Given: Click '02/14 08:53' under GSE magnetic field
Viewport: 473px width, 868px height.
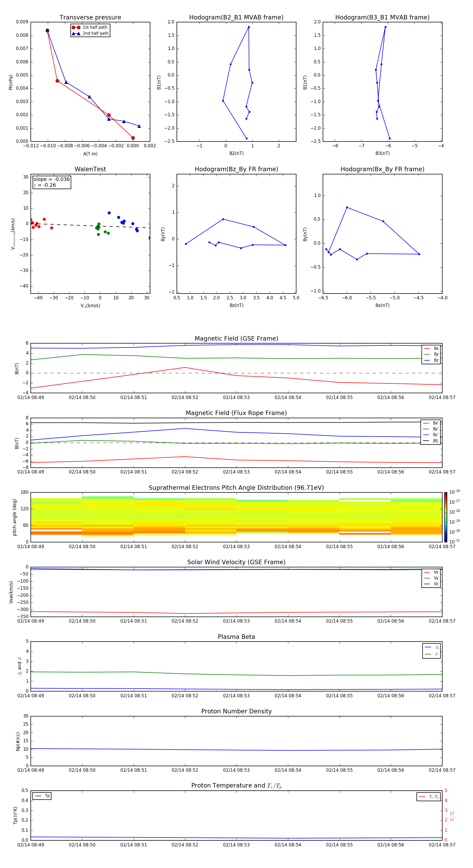Looking at the screenshot, I should click(x=236, y=398).
